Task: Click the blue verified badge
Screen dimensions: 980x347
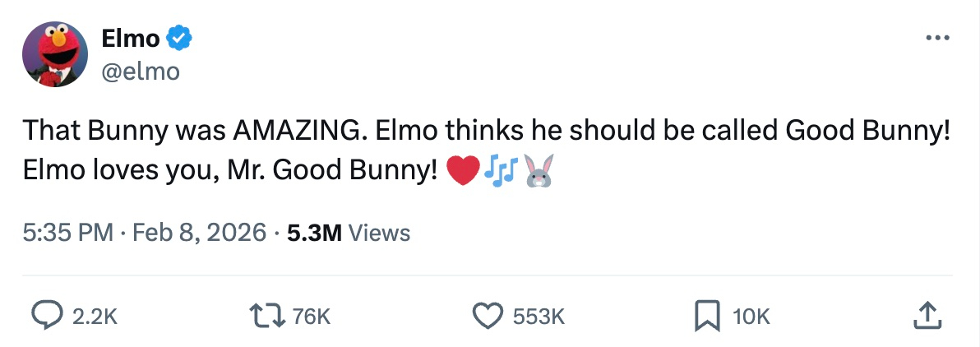Action: tap(180, 38)
